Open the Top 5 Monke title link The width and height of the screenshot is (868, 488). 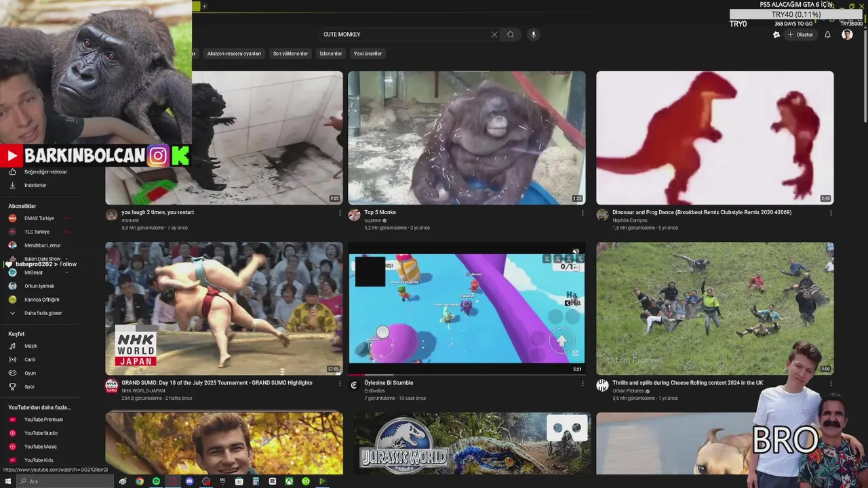point(380,212)
